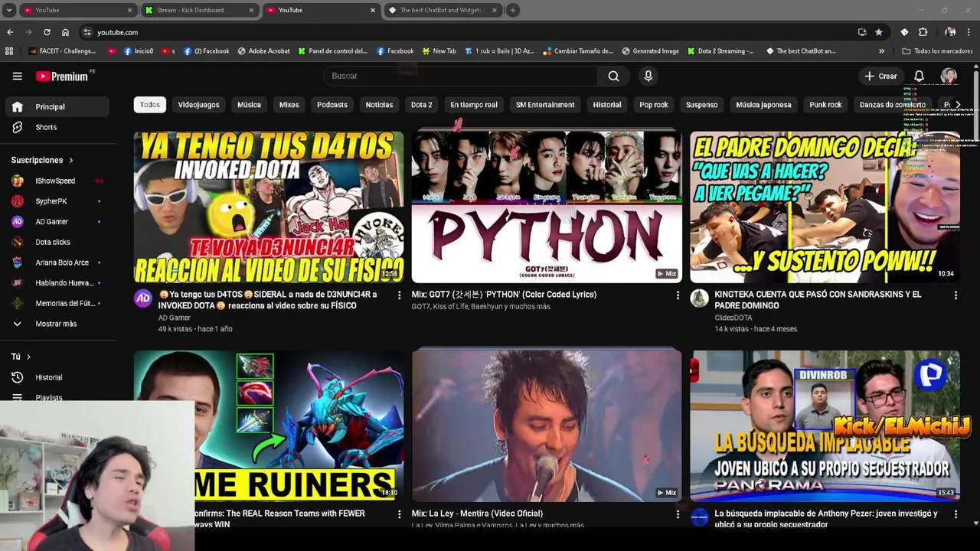
Task: Select the Podcasts filter chip
Action: (x=332, y=105)
